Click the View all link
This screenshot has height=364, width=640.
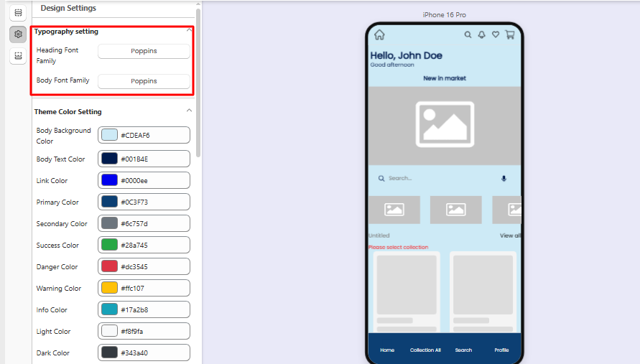coord(510,235)
